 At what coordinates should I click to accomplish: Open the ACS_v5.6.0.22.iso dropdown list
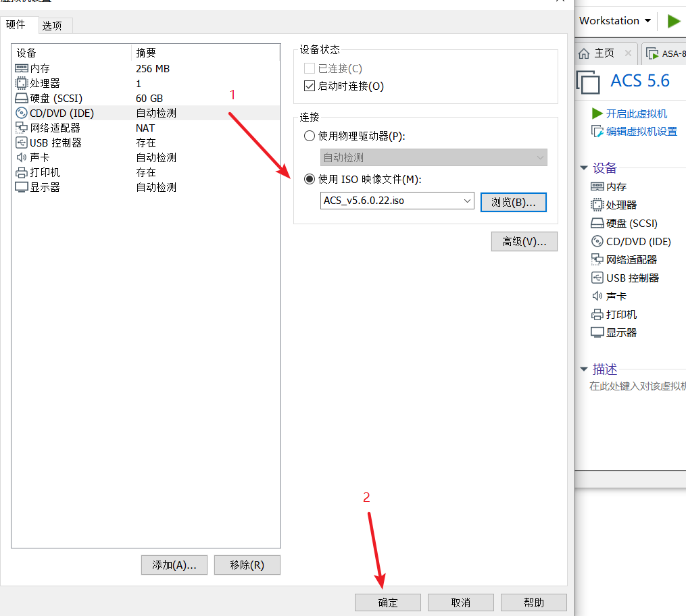[x=468, y=201]
